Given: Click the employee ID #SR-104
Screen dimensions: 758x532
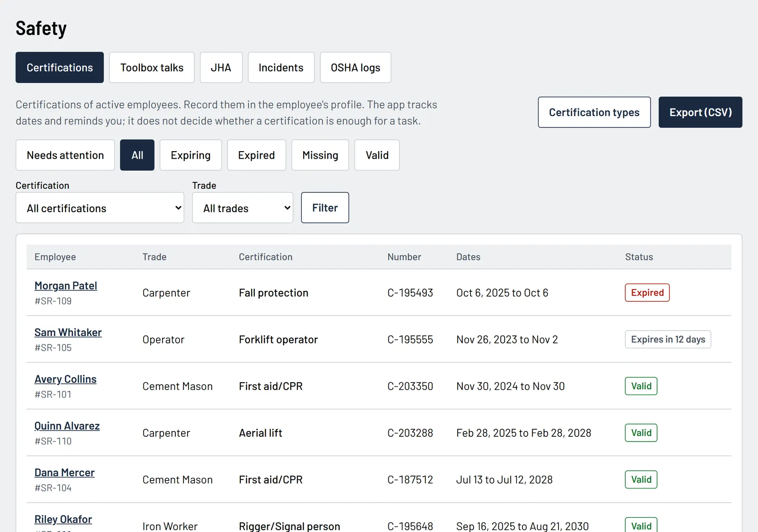Looking at the screenshot, I should click(x=53, y=488).
